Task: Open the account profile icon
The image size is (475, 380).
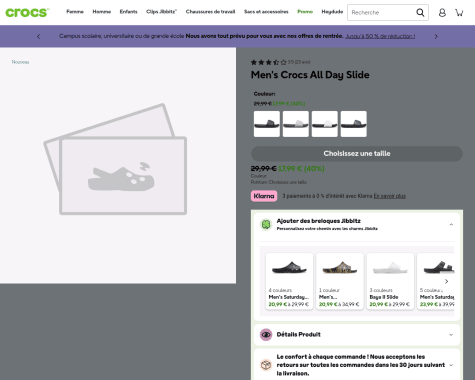Action: click(x=442, y=13)
